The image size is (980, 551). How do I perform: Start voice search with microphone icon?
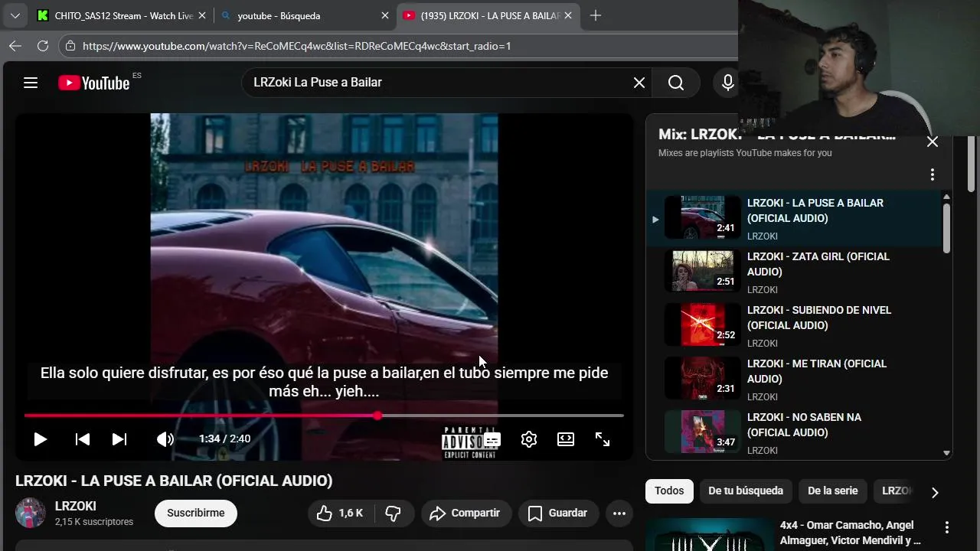point(727,83)
